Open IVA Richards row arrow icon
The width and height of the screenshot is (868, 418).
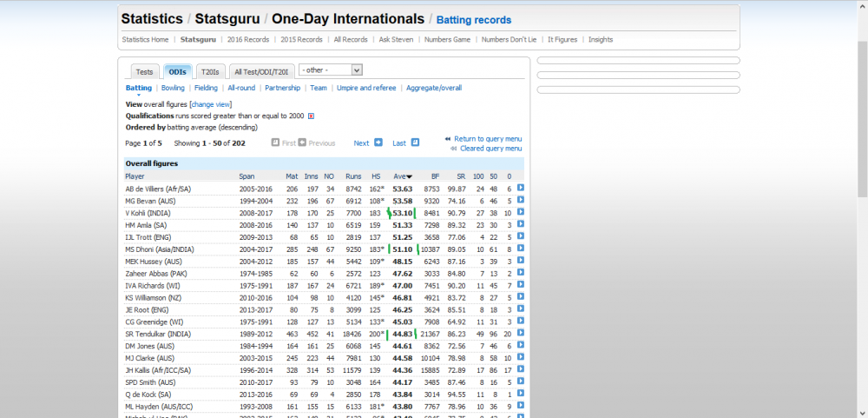520,284
